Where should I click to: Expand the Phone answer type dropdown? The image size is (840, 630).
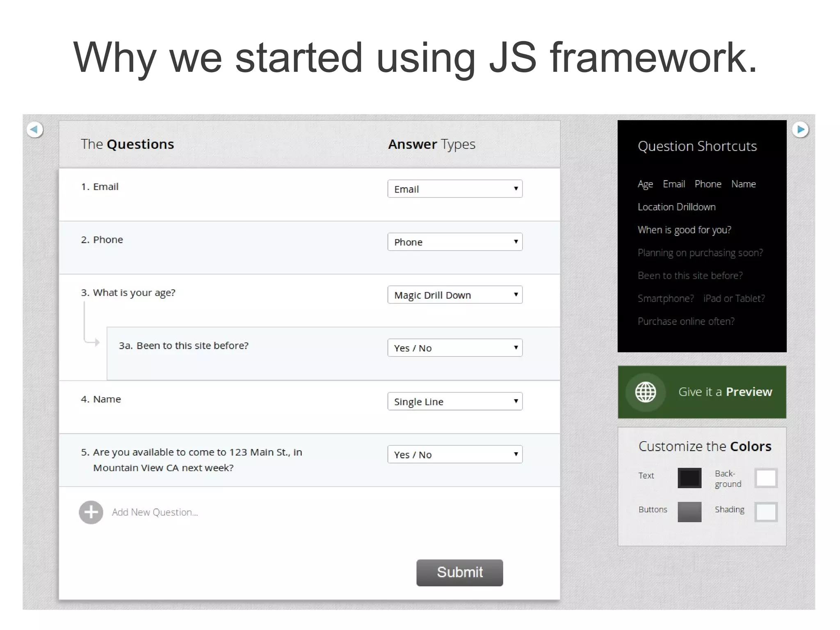coord(454,242)
